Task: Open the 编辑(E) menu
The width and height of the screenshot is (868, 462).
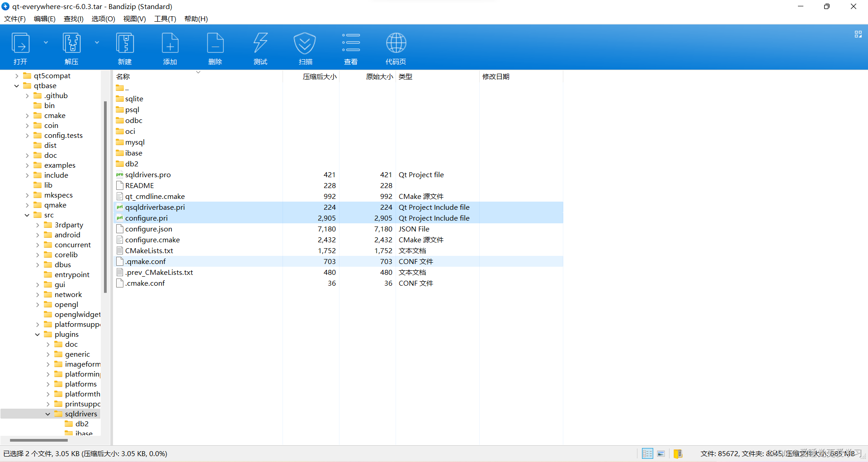Action: (44, 19)
